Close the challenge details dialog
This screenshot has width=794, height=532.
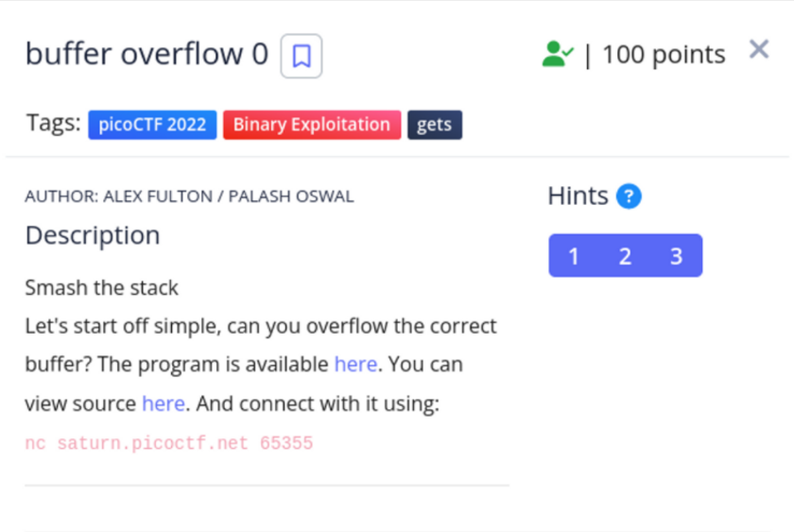click(x=759, y=49)
